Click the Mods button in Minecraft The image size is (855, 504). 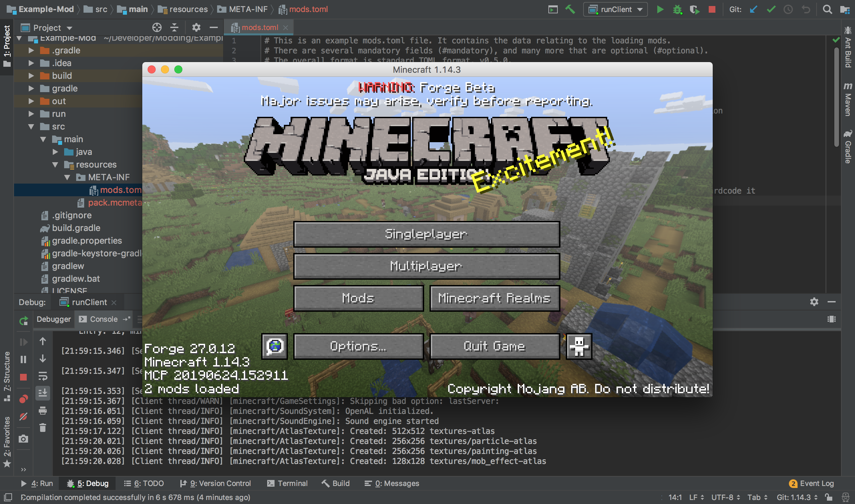point(358,298)
